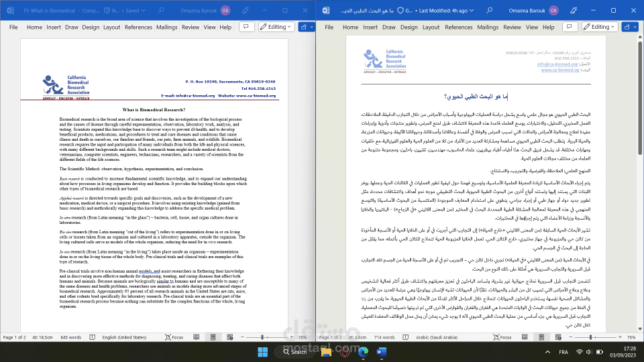Open the proofing book icon in the English status bar
This screenshot has width=644, height=362.
pyautogui.click(x=93, y=337)
